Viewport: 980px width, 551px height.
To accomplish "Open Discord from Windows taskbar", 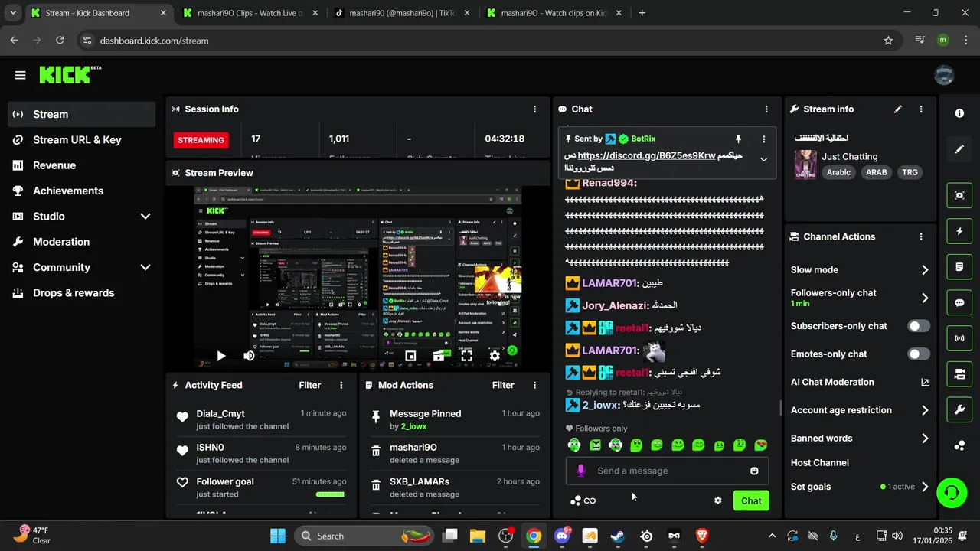I will tap(562, 536).
